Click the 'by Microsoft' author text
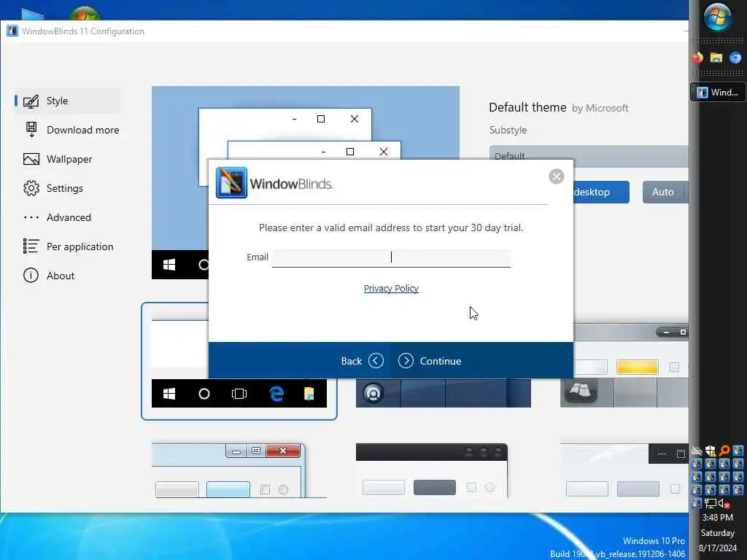Image resolution: width=747 pixels, height=560 pixels. 600,108
